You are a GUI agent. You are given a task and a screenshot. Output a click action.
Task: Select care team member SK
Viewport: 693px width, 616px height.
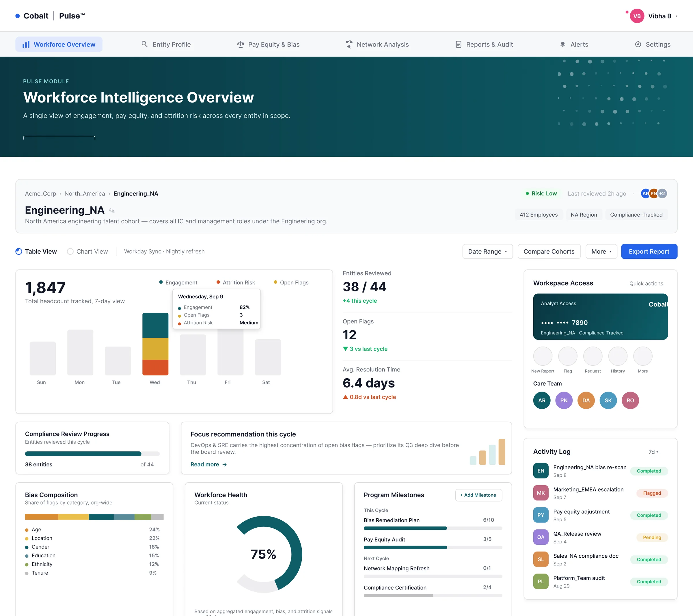(x=608, y=400)
